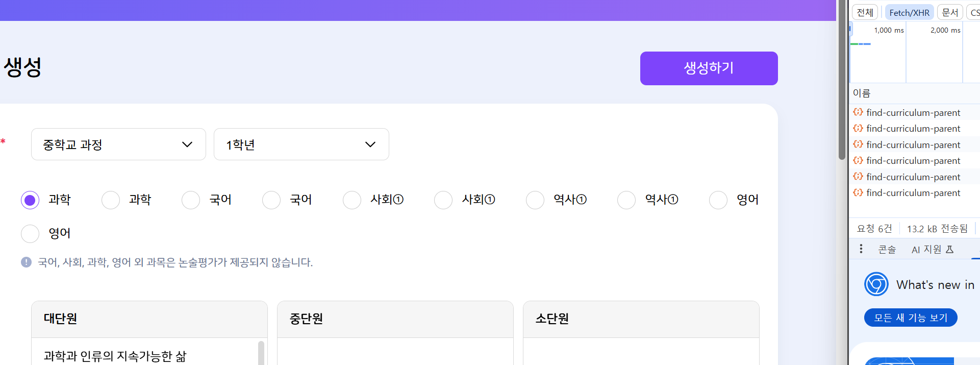The image size is (980, 365).
Task: Click the flask icon next to AI 지원
Action: point(950,250)
